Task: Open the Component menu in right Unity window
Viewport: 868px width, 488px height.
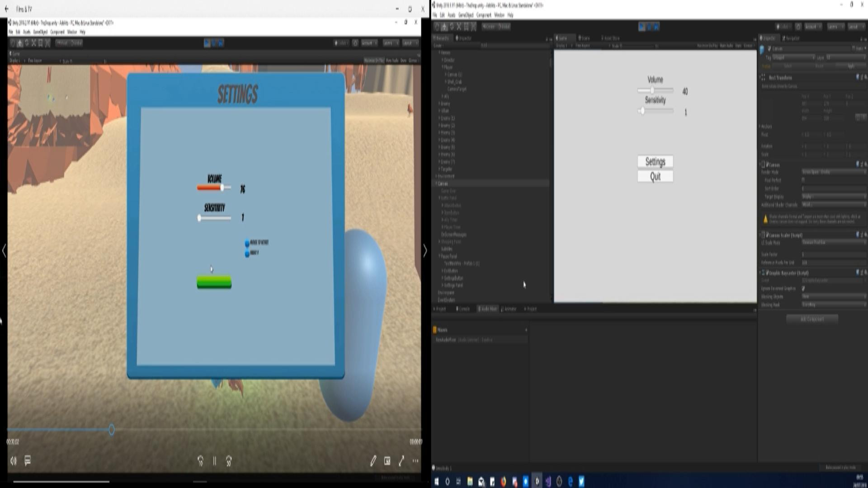Action: tap(484, 15)
